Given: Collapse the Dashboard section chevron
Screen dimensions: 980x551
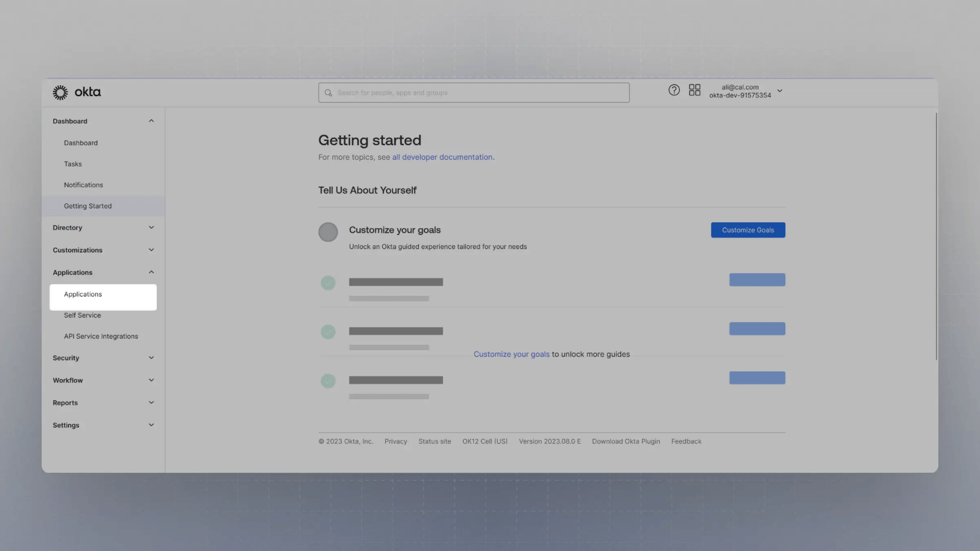Looking at the screenshot, I should point(151,121).
